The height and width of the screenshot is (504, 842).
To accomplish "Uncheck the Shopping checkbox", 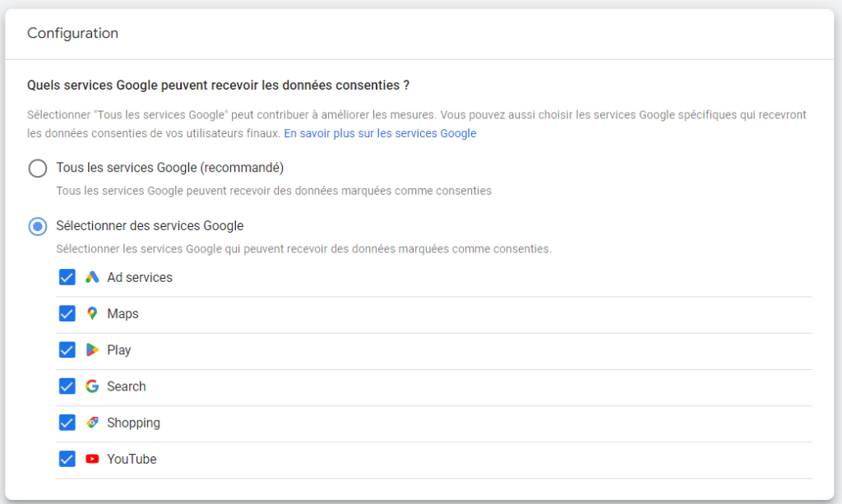I will click(x=67, y=423).
